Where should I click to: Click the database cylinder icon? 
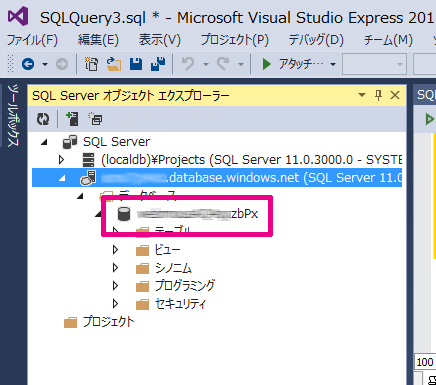click(x=124, y=214)
